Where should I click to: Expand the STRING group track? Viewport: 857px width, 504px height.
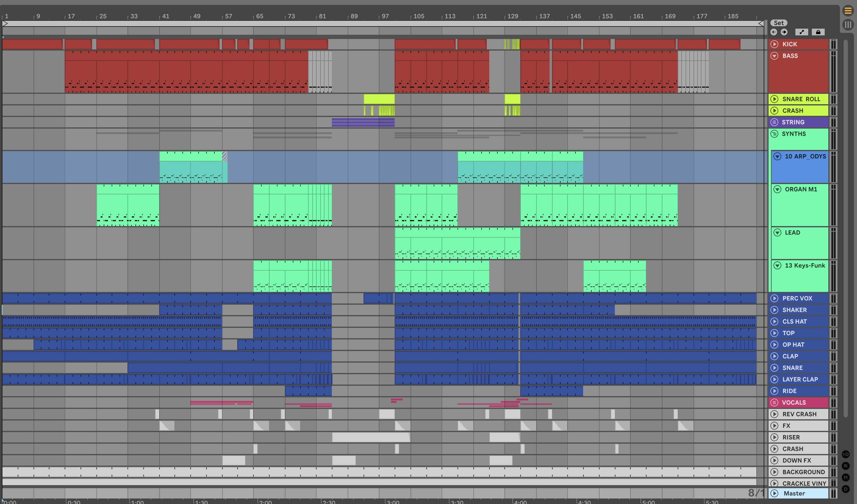pos(774,122)
